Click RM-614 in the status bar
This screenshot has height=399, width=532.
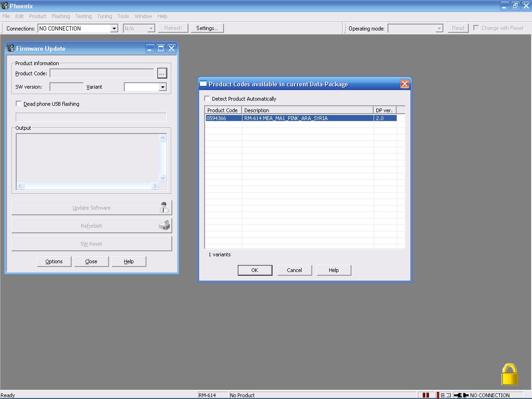207,395
